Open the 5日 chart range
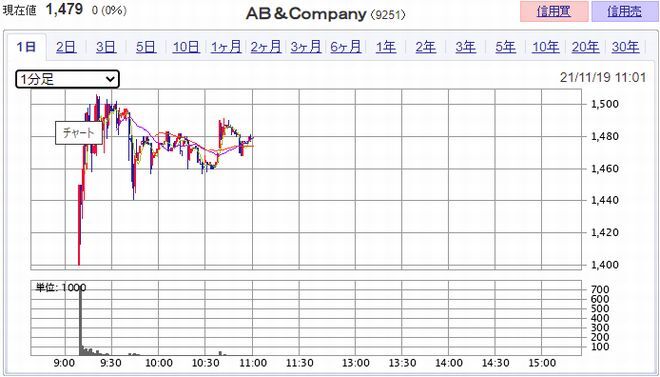660x377 pixels. click(x=146, y=47)
